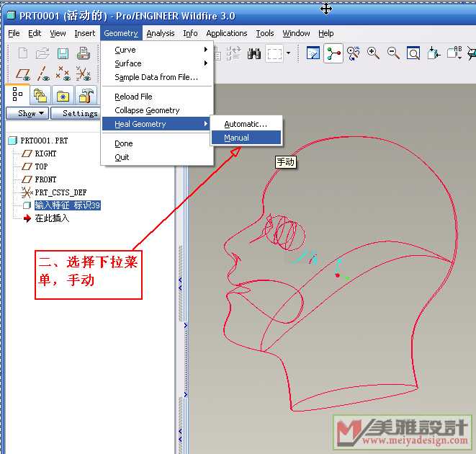Screen dimensions: 476x454
Task: Click the Refit to screen icon
Action: [413, 53]
